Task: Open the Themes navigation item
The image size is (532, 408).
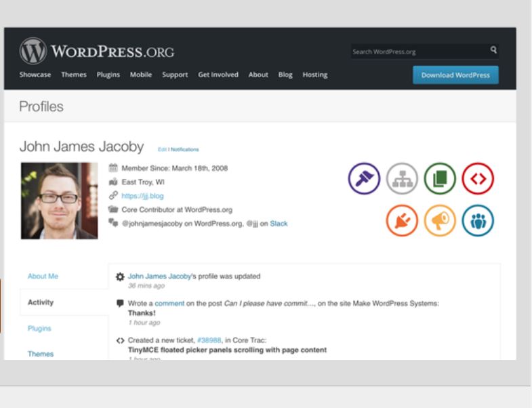Action: (x=74, y=75)
